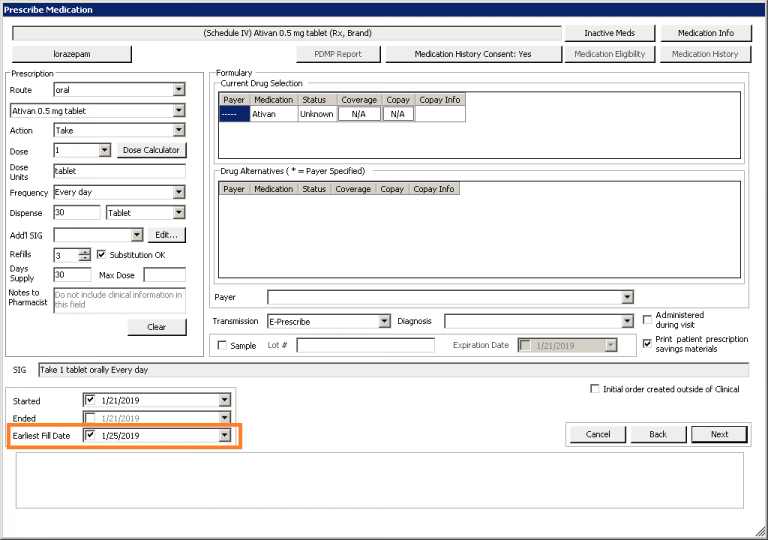Screen dimensions: 768x540
Task: Open the Medication History button
Action: tap(705, 54)
